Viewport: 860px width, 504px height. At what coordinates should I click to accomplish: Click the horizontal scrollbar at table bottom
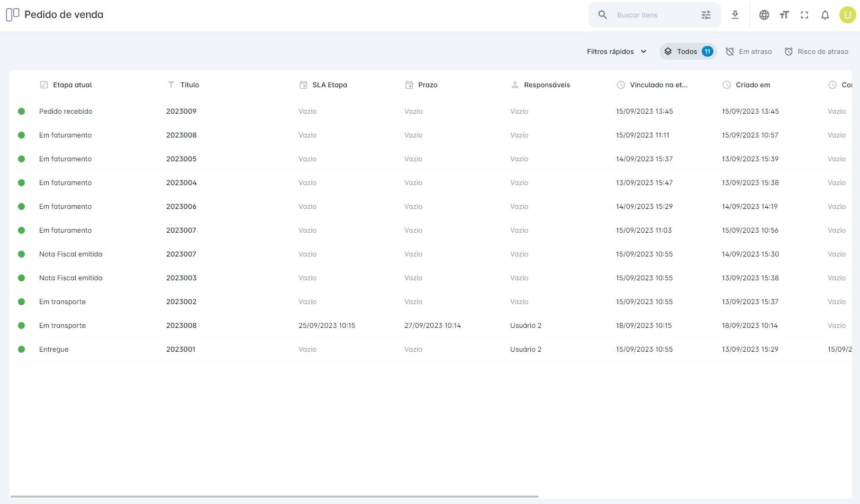[x=274, y=497]
